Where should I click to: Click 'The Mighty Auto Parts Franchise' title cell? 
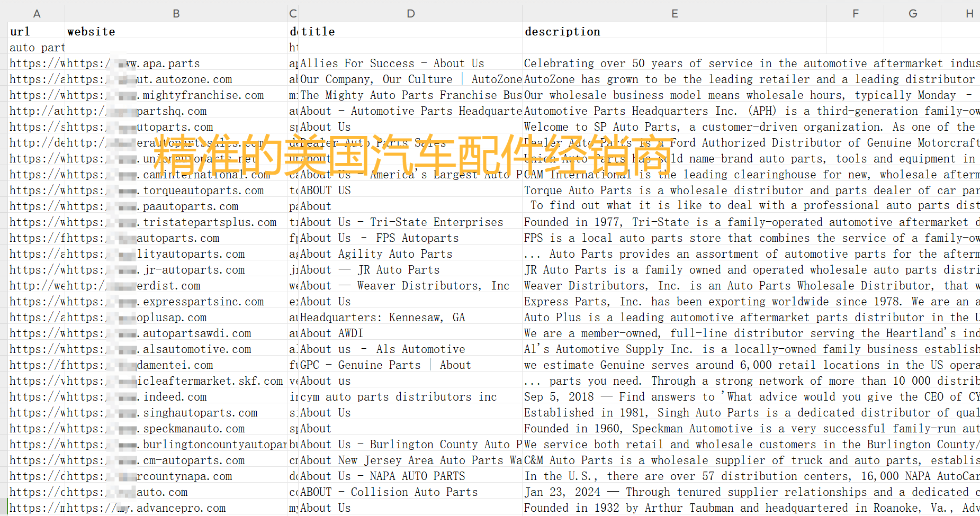point(411,95)
